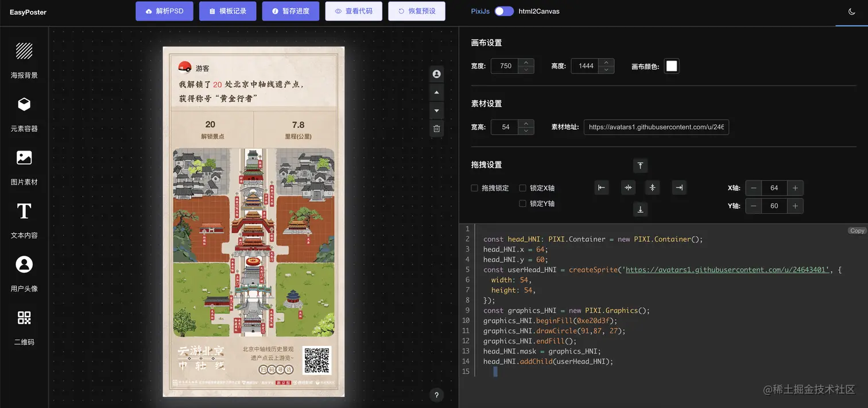The height and width of the screenshot is (408, 868).
Task: Click the 素材地址 URL input field
Action: (656, 127)
